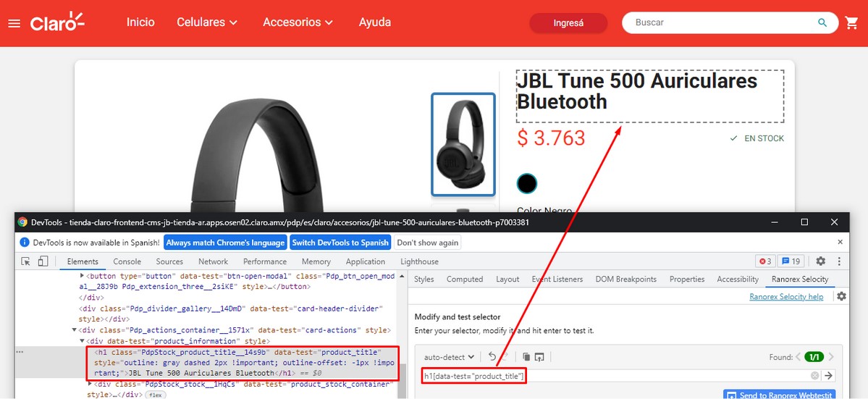Open the hamburger menu in Claro header
Image resolution: width=868 pixels, height=399 pixels.
(x=14, y=23)
